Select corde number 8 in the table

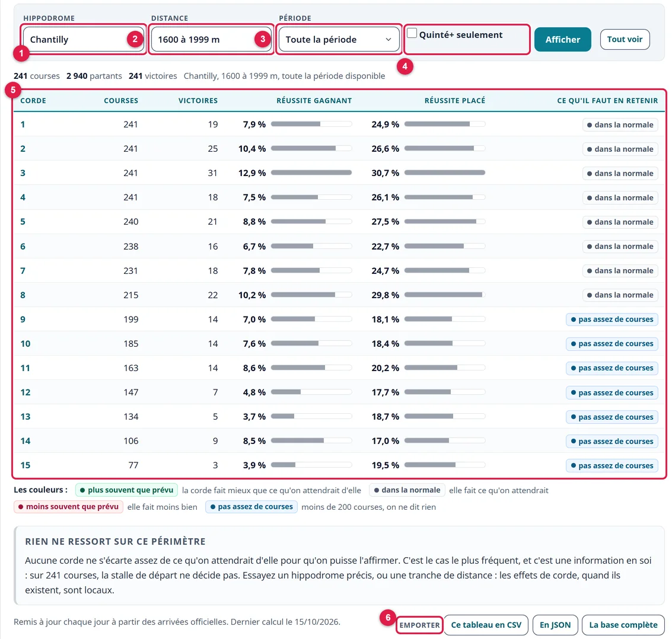click(23, 295)
